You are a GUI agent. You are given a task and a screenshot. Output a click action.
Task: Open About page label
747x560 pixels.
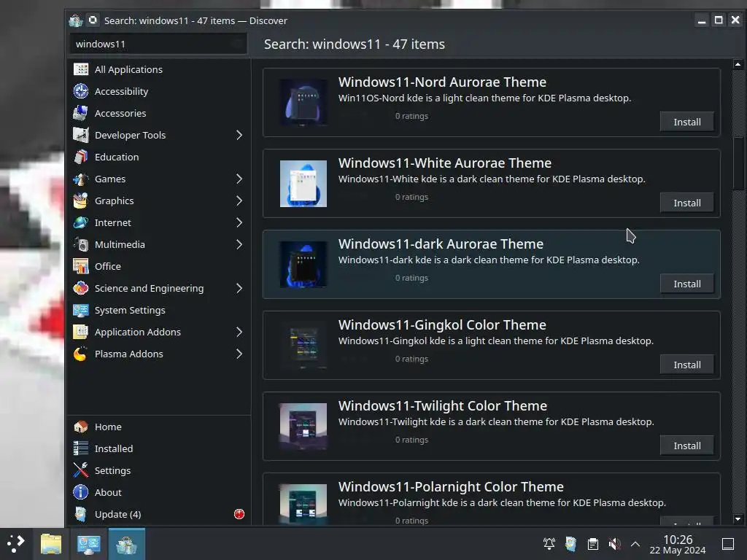[x=108, y=492]
